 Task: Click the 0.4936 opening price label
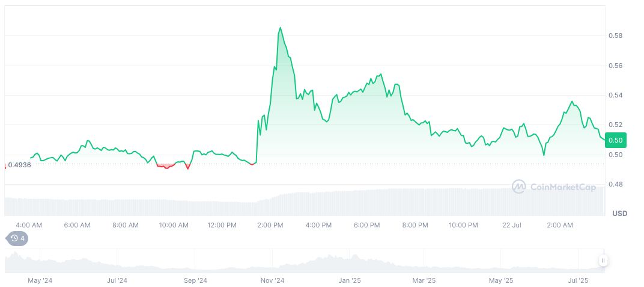19,165
